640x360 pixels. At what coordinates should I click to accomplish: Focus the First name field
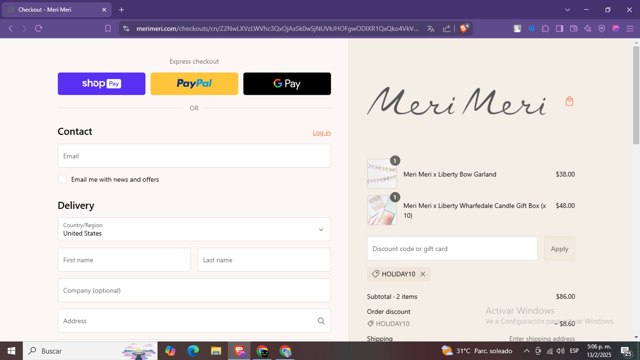pyautogui.click(x=124, y=260)
